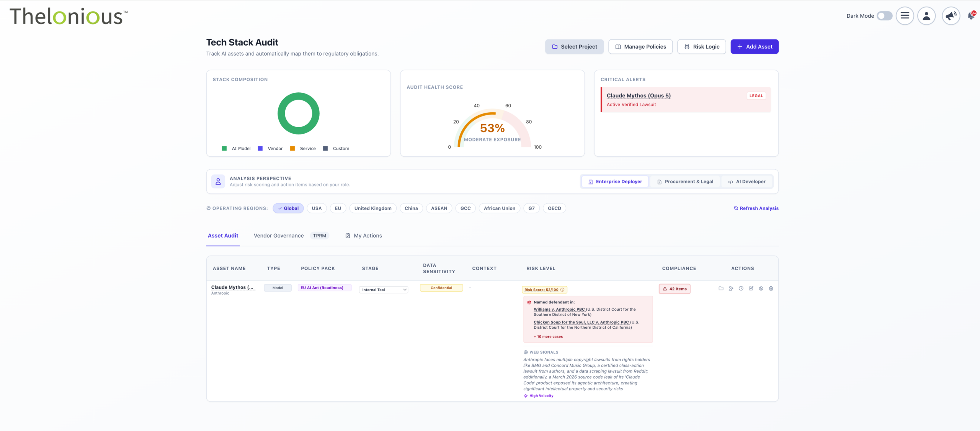Click the assign-user icon in Claude Mythos row
Screen dimensions: 980x431
tap(731, 288)
